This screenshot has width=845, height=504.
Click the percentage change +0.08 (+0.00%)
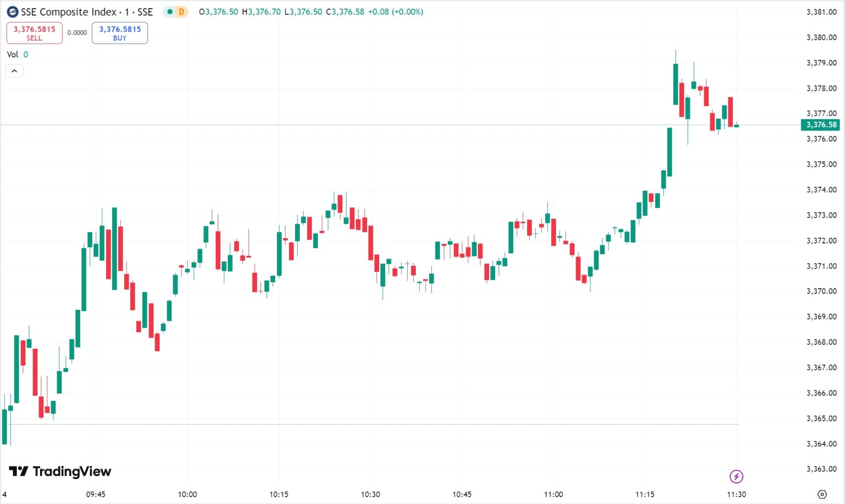396,12
